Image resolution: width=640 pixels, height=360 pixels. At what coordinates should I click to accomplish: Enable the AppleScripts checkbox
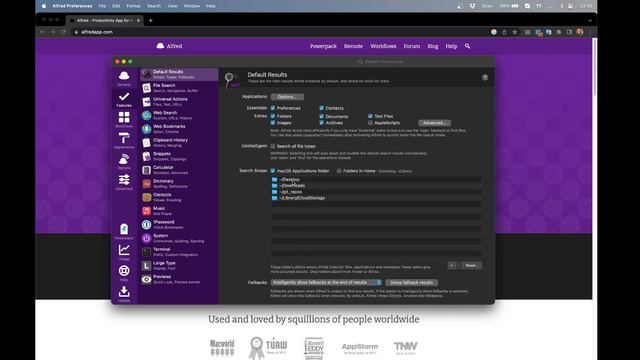(x=370, y=123)
